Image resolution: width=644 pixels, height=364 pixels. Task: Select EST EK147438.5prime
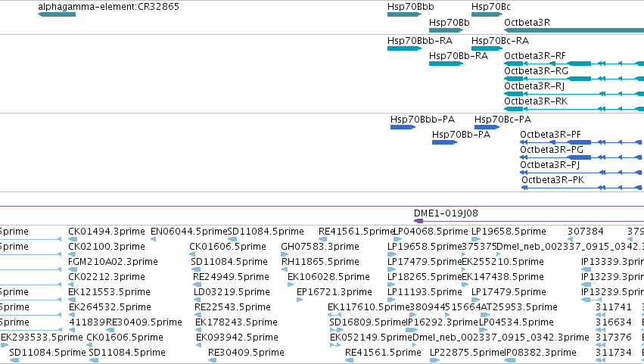pyautogui.click(x=465, y=285)
